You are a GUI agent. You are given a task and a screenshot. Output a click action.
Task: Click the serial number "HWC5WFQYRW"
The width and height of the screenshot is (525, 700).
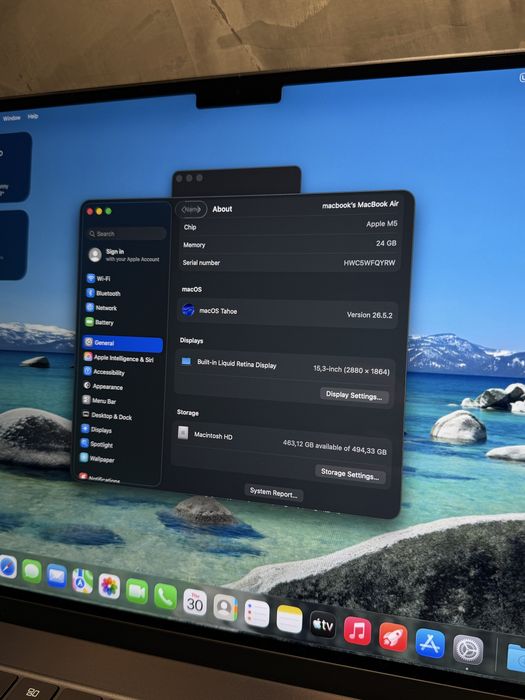[369, 263]
